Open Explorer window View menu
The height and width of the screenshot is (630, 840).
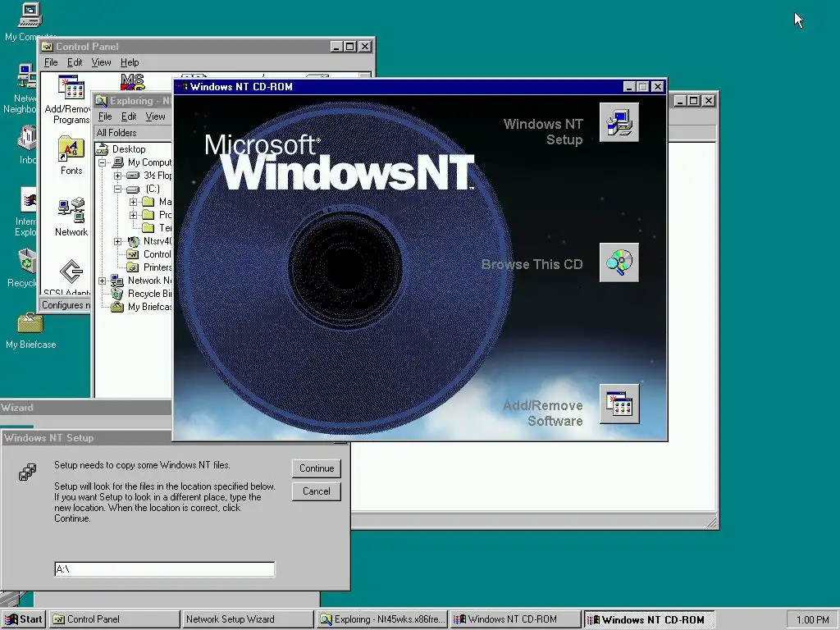point(155,116)
